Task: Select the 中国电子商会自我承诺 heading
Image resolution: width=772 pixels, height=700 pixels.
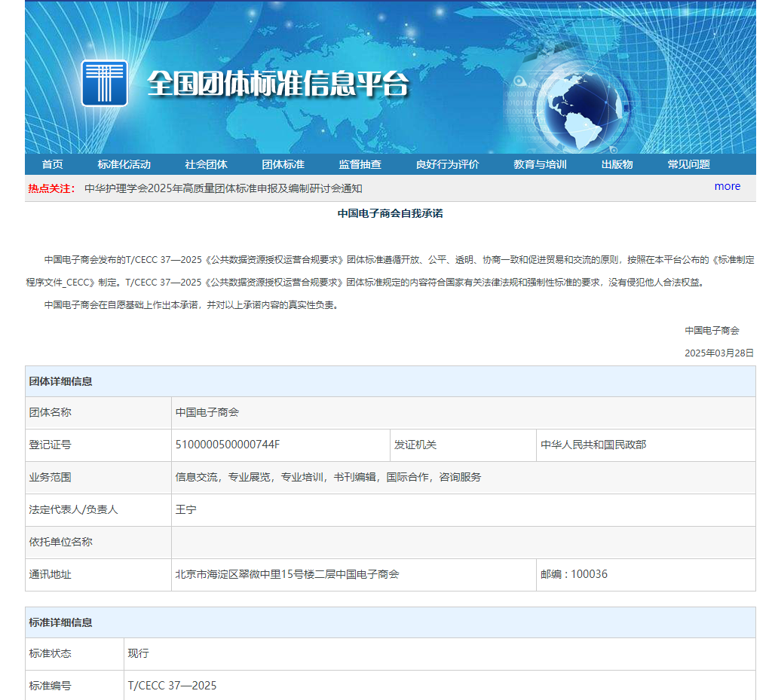Action: point(391,213)
